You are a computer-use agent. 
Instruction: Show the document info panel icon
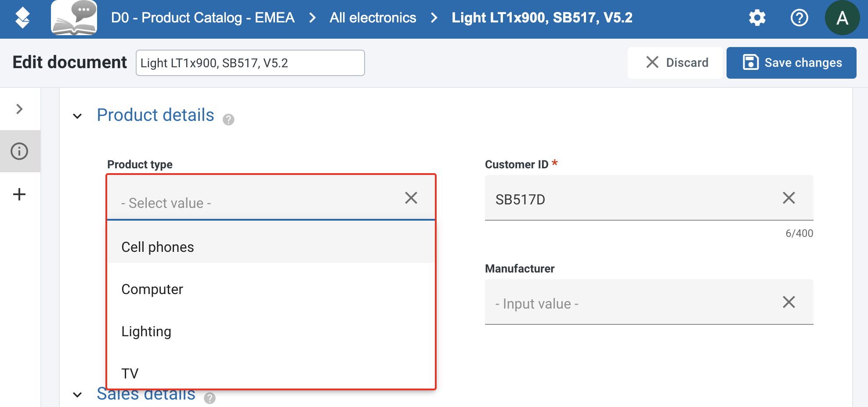pyautogui.click(x=19, y=151)
